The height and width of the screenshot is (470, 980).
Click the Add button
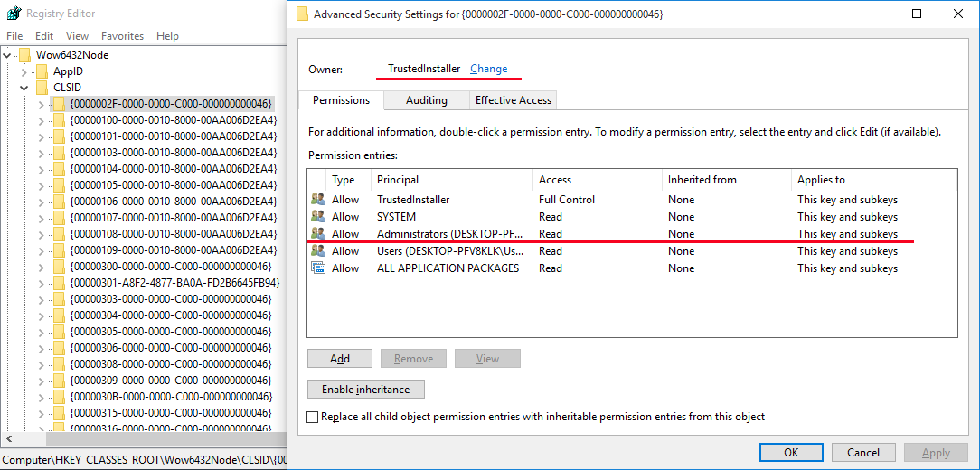click(340, 359)
